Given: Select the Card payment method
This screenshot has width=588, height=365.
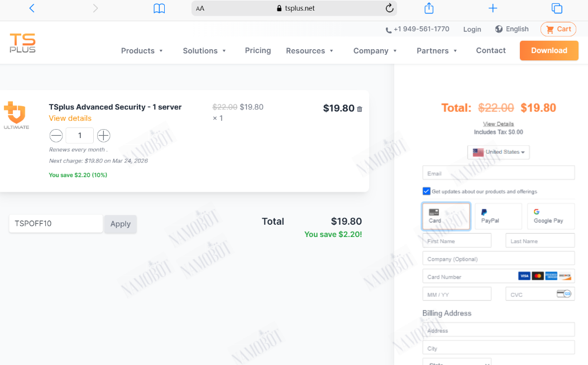Looking at the screenshot, I should coord(446,216).
